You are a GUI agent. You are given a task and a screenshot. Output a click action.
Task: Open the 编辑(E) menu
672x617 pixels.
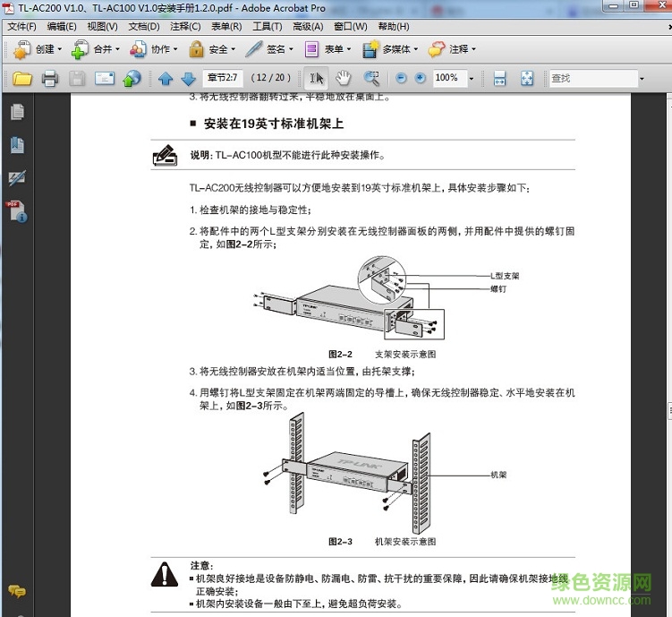point(62,27)
